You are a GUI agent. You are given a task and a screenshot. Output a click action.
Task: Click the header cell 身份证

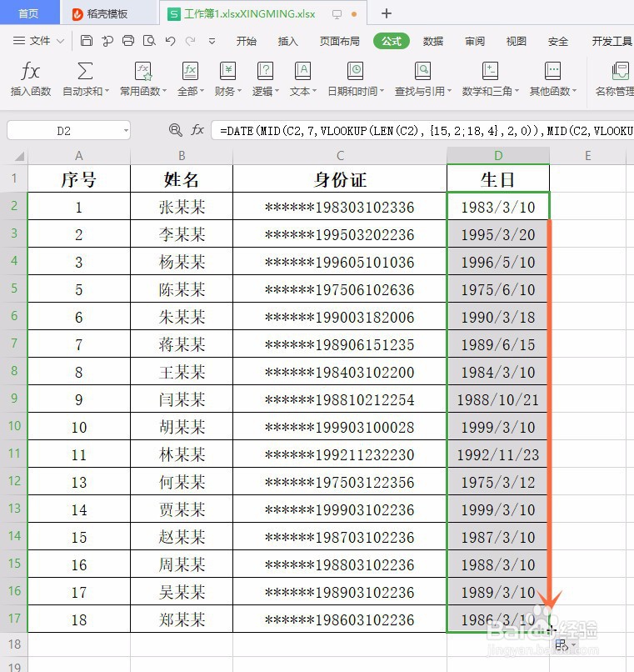[x=340, y=179]
